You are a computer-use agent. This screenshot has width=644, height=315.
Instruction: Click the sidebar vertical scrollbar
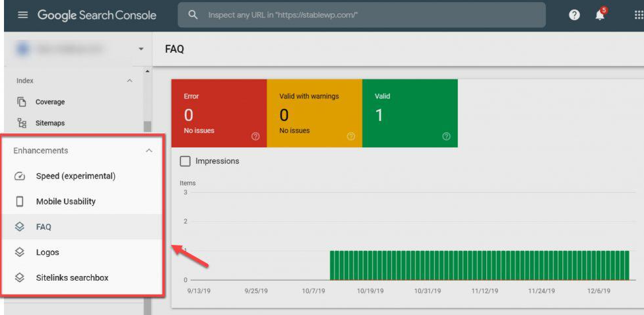pos(147,125)
